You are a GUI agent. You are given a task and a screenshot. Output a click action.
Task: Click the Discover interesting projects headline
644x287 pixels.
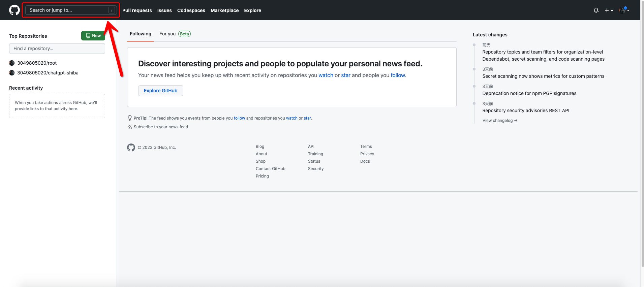tap(280, 64)
